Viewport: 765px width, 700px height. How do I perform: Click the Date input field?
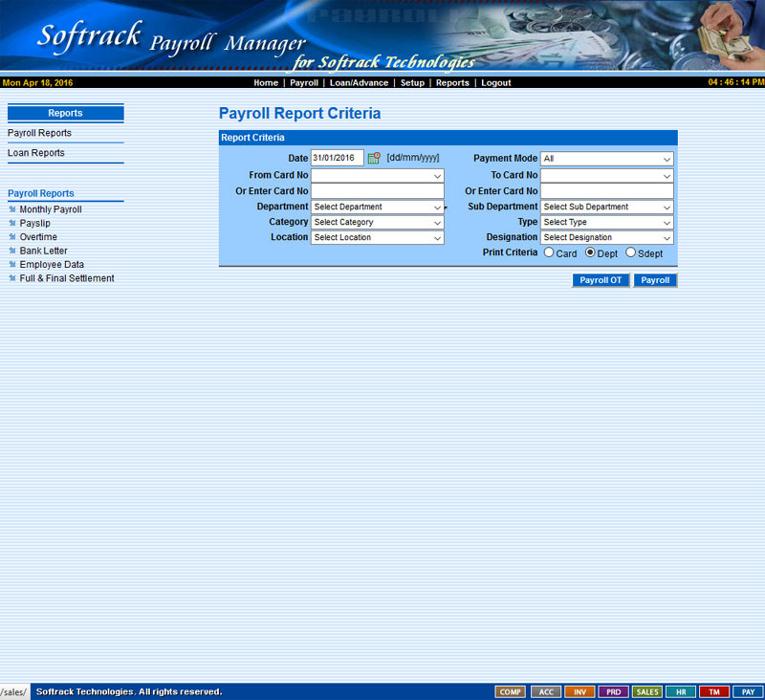point(337,159)
